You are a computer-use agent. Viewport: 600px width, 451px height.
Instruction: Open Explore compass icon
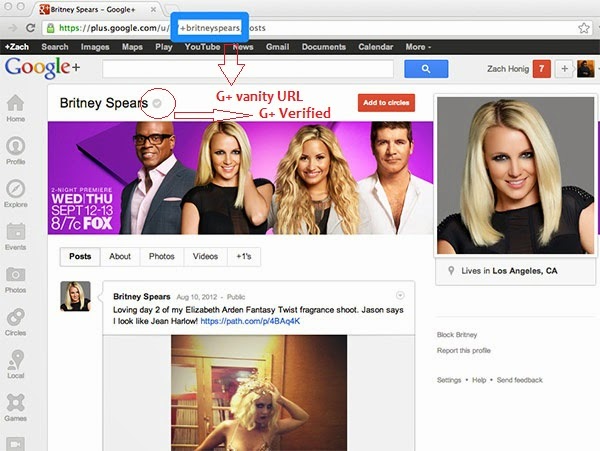tap(15, 194)
